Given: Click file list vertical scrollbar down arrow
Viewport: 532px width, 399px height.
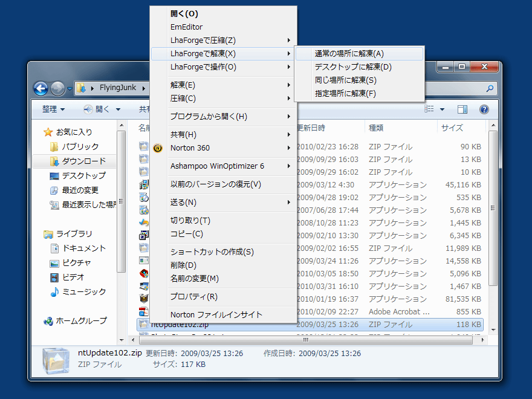Looking at the screenshot, I should pyautogui.click(x=493, y=330).
